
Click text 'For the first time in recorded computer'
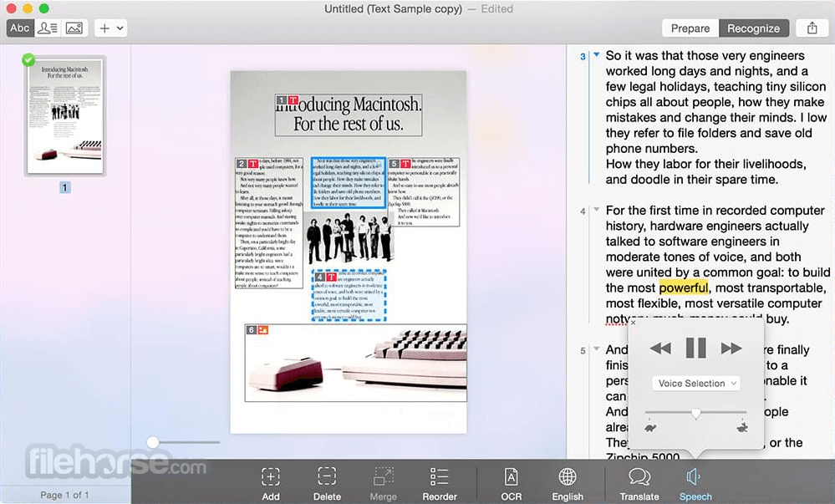(715, 211)
